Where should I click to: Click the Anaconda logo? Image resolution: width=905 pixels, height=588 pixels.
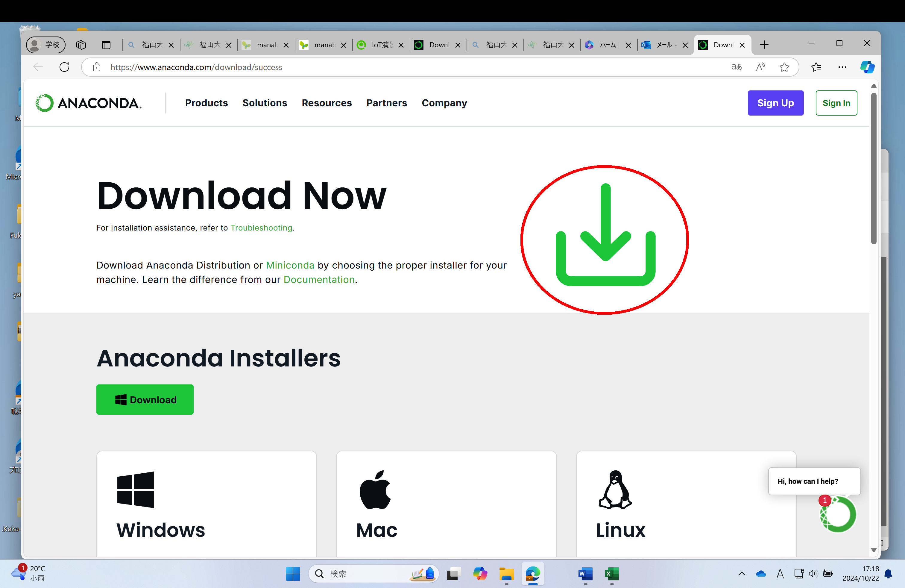pos(88,103)
